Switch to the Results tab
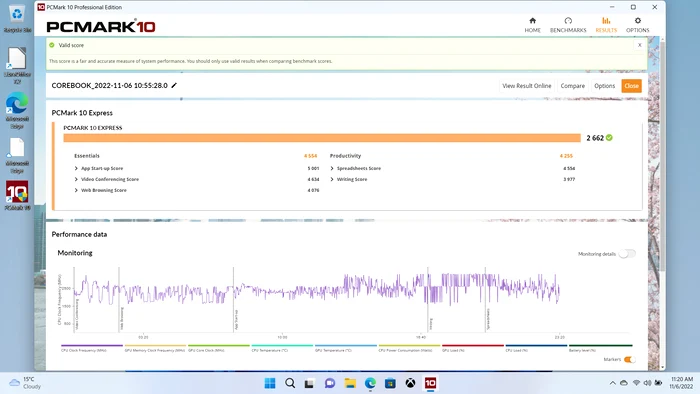The width and height of the screenshot is (700, 394). (606, 25)
